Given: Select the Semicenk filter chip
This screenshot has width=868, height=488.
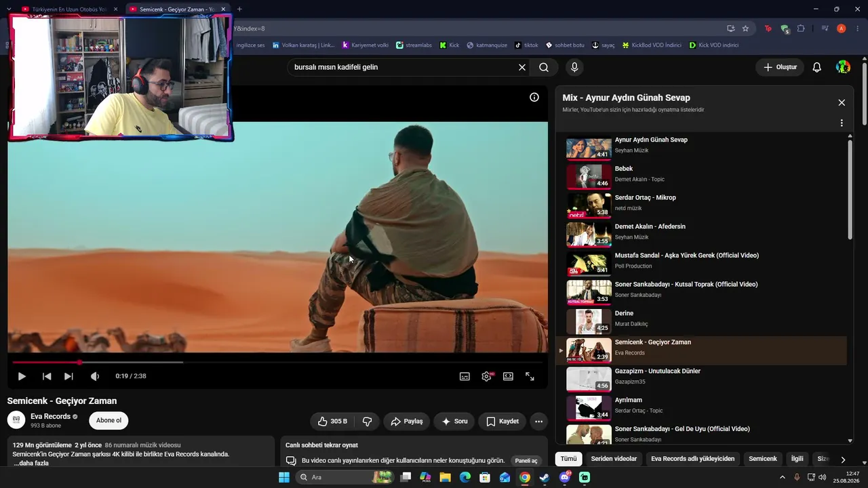Looking at the screenshot, I should pos(763,459).
